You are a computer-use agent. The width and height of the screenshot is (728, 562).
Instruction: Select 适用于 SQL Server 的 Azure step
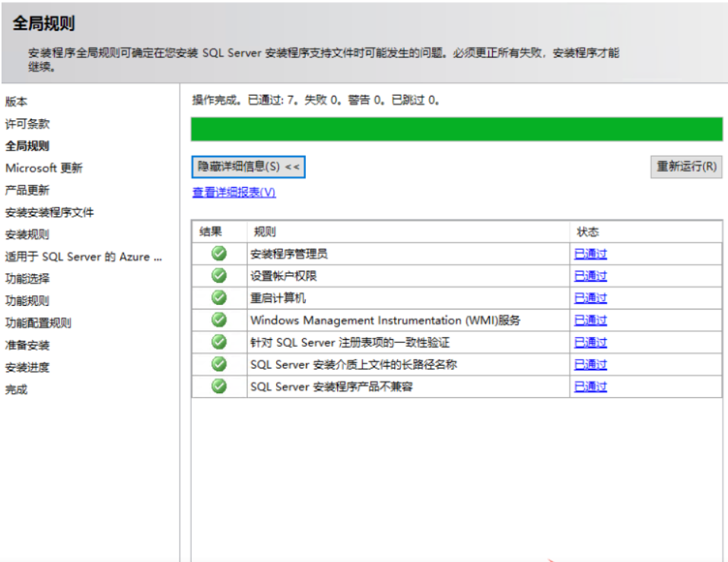tap(84, 256)
